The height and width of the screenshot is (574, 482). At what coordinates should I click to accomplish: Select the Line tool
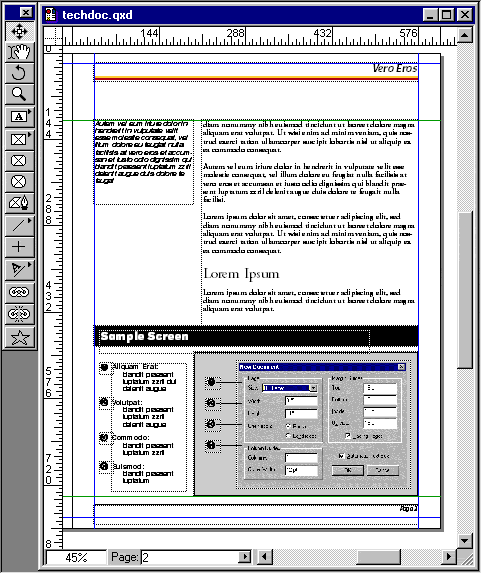coord(19,226)
